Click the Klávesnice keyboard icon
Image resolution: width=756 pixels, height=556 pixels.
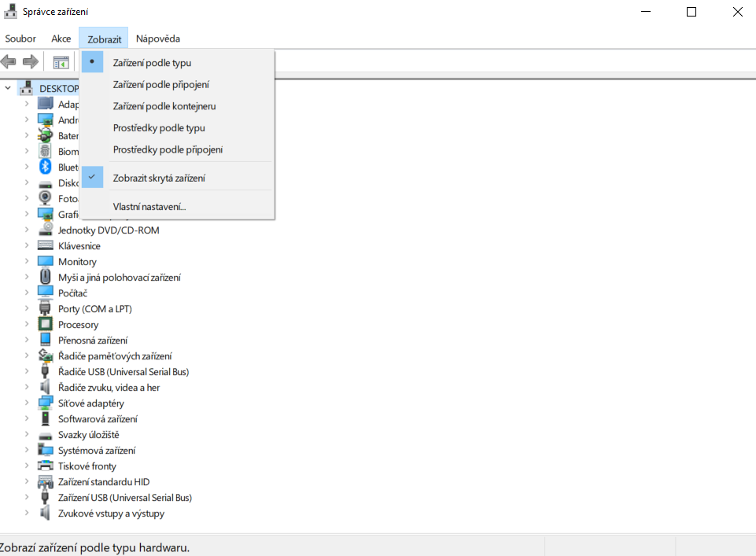[46, 245]
